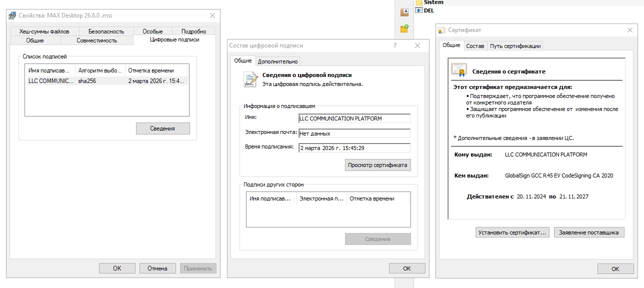Click Сведения button in Список подписей
This screenshot has width=644, height=288.
click(x=163, y=128)
